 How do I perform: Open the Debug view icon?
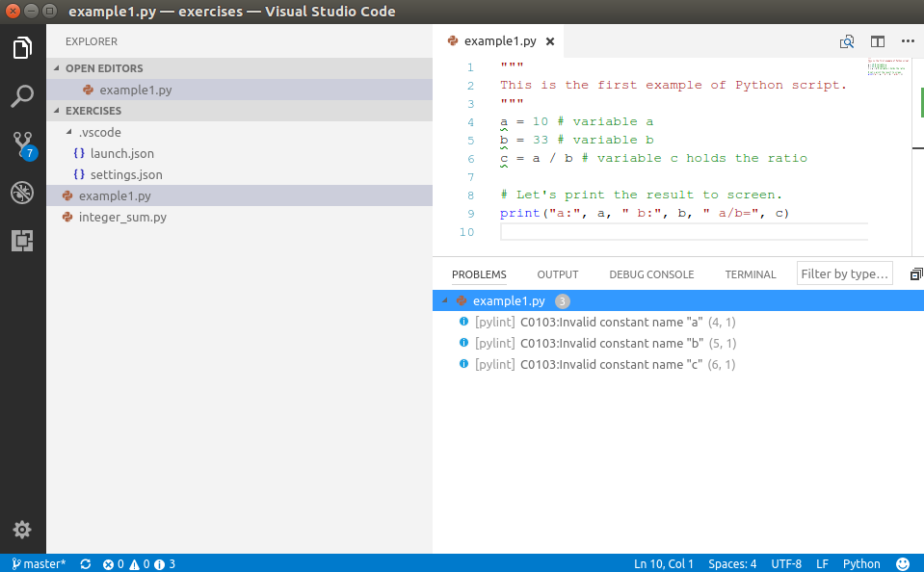[22, 193]
